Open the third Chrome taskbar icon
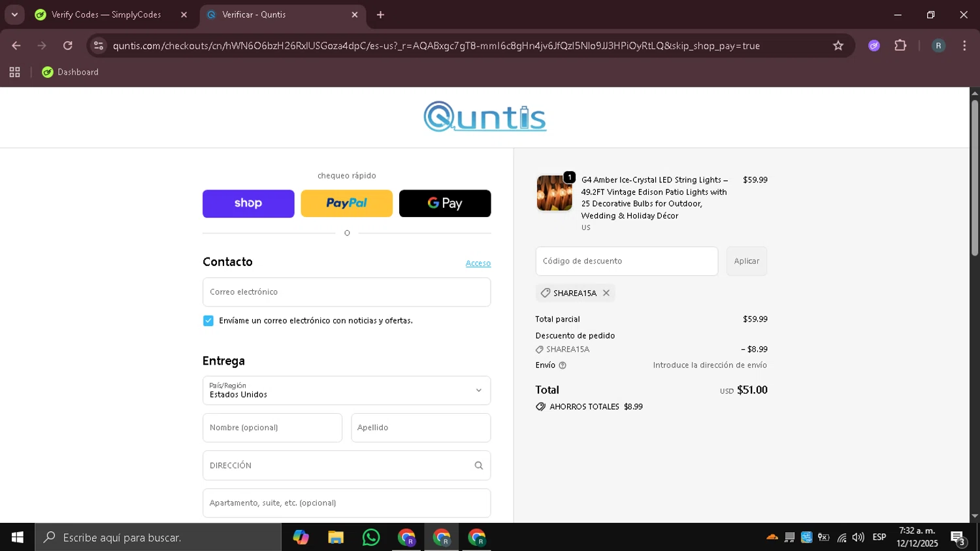 [477, 537]
